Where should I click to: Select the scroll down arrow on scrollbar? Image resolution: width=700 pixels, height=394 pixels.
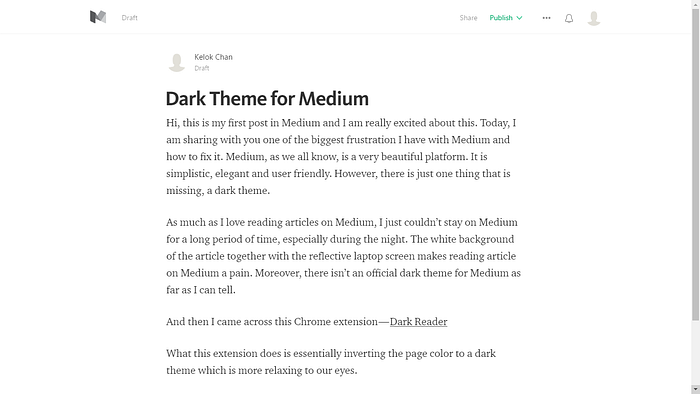click(696, 390)
